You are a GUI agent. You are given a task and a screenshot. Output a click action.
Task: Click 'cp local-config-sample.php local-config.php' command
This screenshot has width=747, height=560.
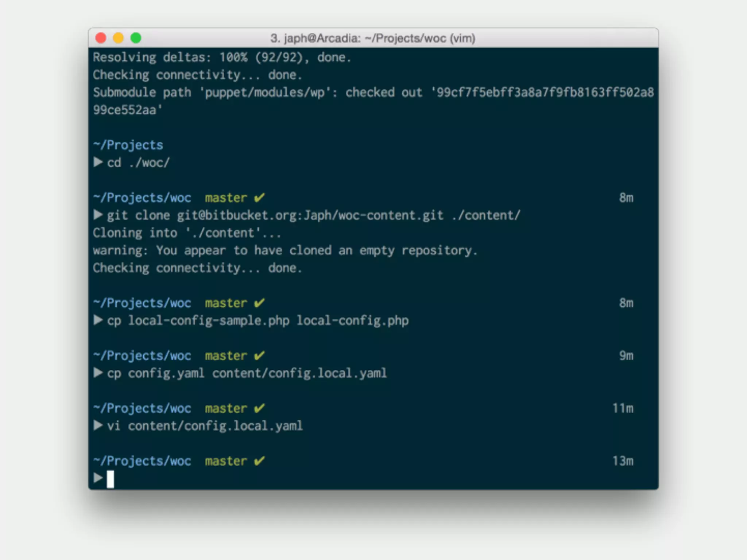click(x=258, y=321)
